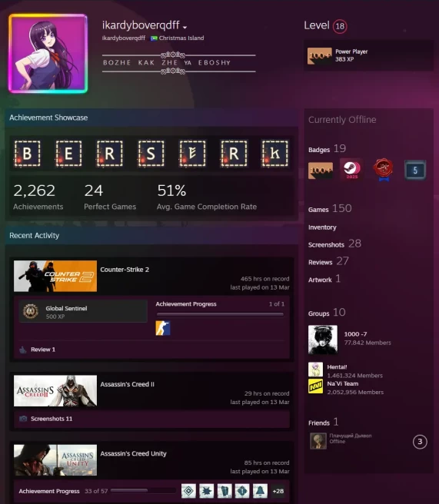Open the Friends 1 link
This screenshot has height=504, width=439.
[x=323, y=422]
